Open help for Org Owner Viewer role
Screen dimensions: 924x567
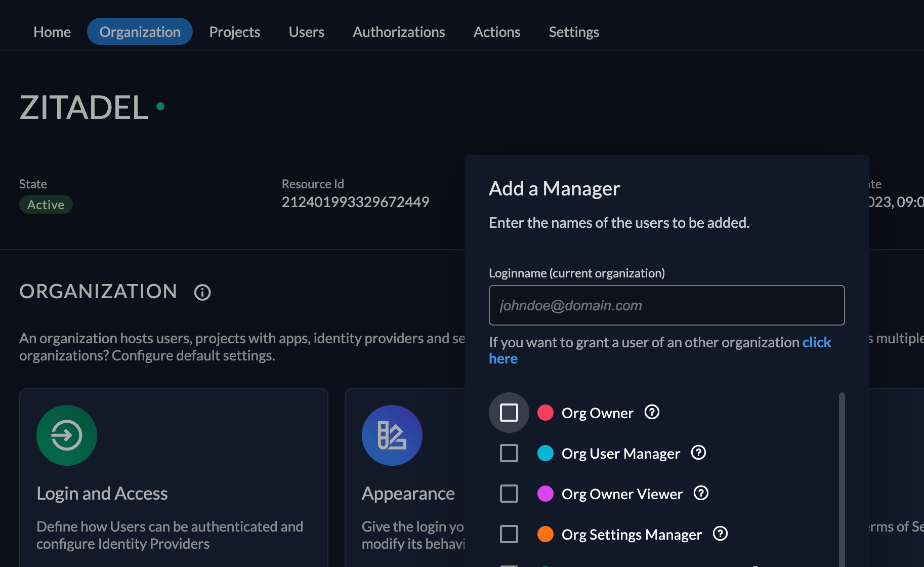pos(701,493)
